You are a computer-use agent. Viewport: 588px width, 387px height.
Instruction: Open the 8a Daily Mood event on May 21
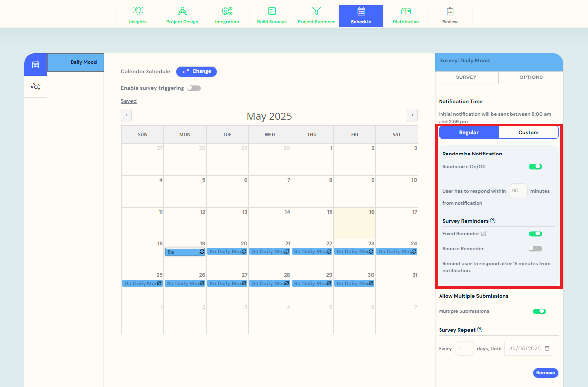[270, 252]
